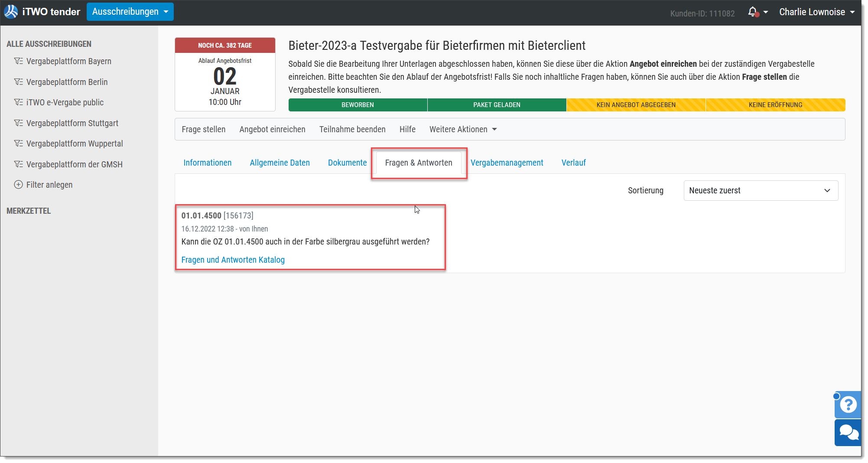Screen dimensions: 868x463
Task: Expand the Ausschreibungen dropdown
Action: point(130,12)
